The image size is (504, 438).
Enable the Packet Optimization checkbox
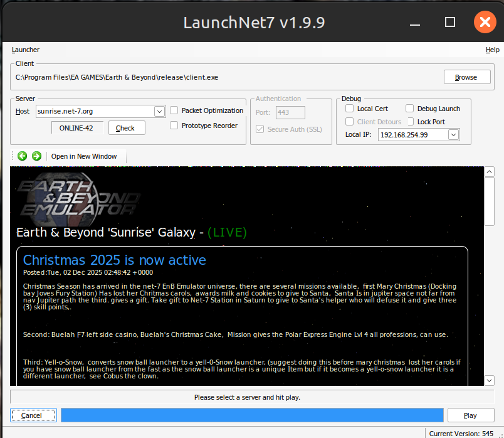pyautogui.click(x=174, y=110)
